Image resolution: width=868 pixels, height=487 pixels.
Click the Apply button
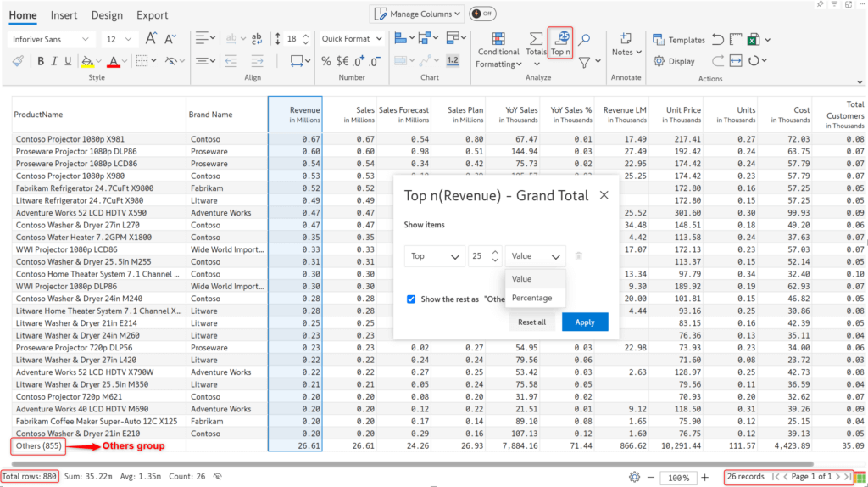585,322
